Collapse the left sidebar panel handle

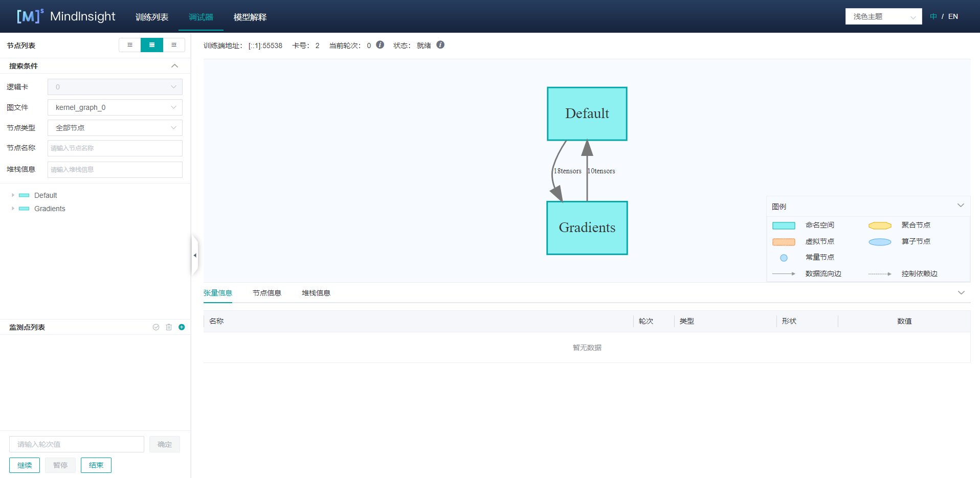pyautogui.click(x=194, y=255)
